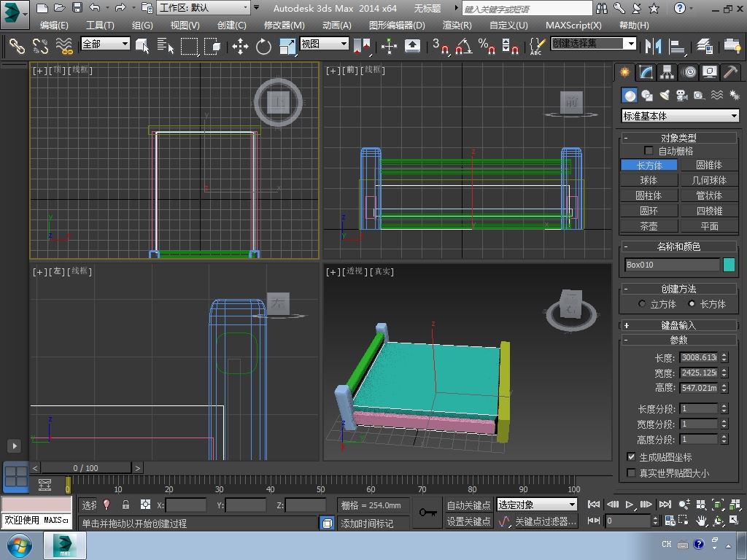Open the 全部 selection filter dropdown
The width and height of the screenshot is (747, 560).
click(x=105, y=44)
